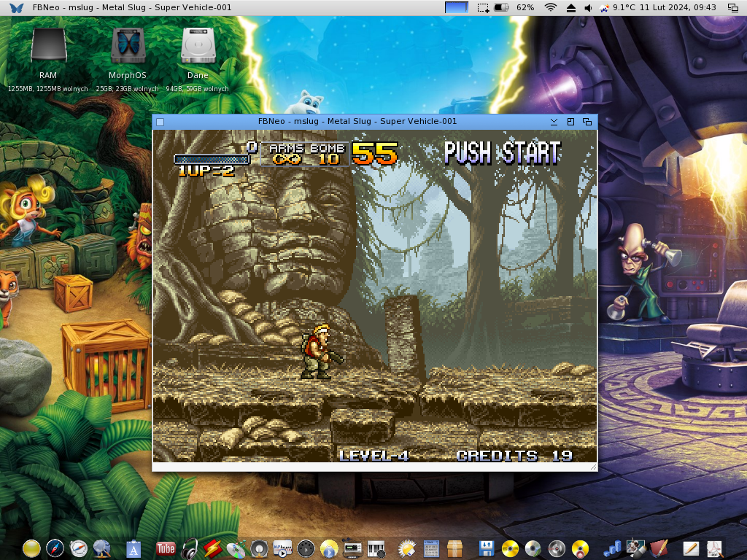Open the blue clipboard 'A' dock icon
This screenshot has height=560, width=747.
(x=134, y=549)
